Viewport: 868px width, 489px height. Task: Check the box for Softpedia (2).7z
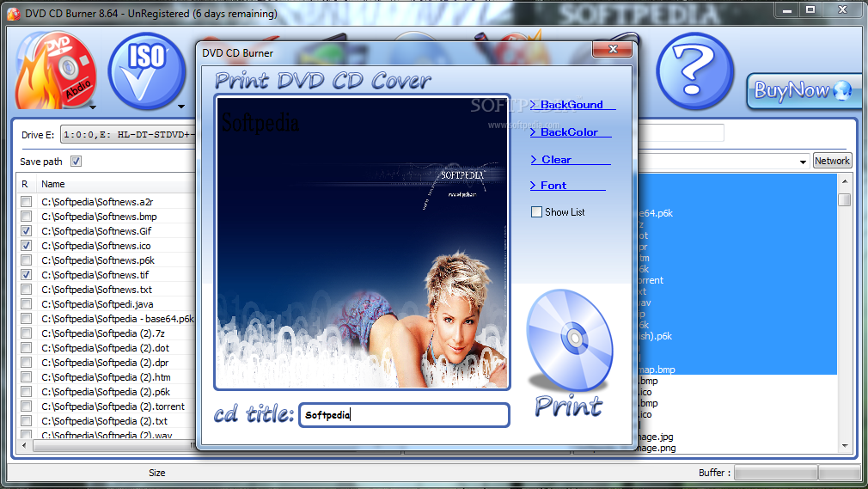(x=26, y=333)
